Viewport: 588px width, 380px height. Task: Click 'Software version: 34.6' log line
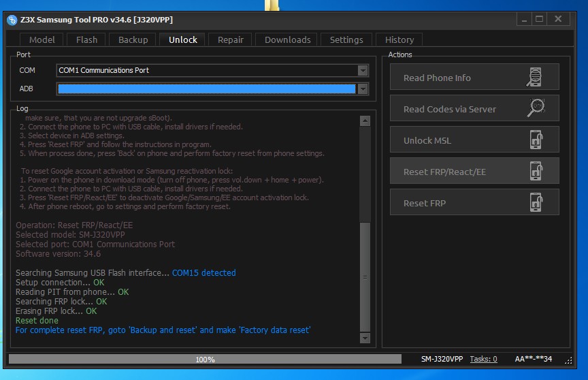coord(58,254)
